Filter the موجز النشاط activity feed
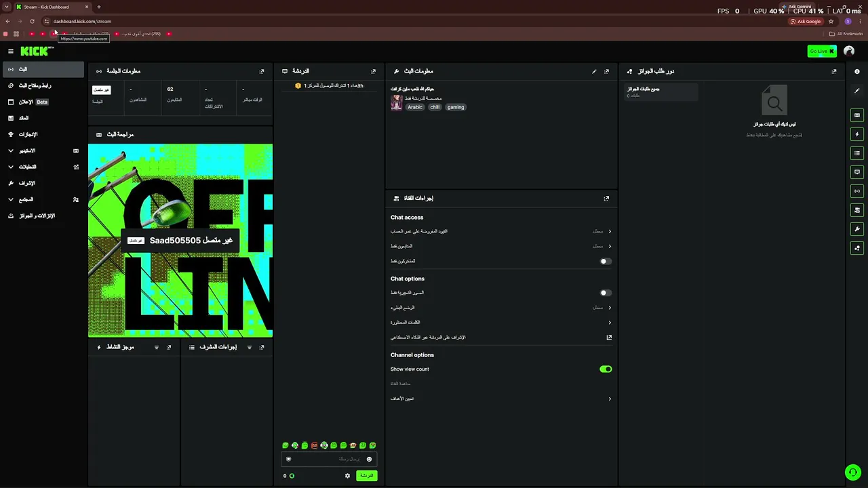 coord(157,347)
